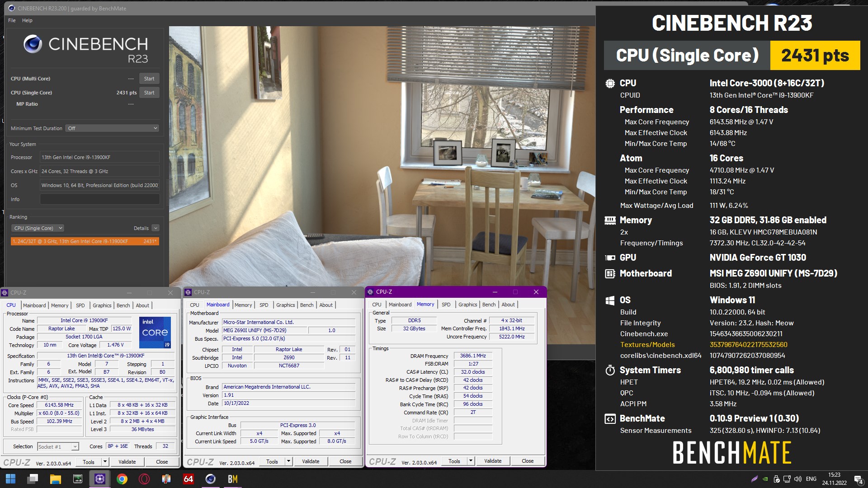Open Tools dropdown arrow in Memory CPU-Z window
868x488 pixels.
471,461
